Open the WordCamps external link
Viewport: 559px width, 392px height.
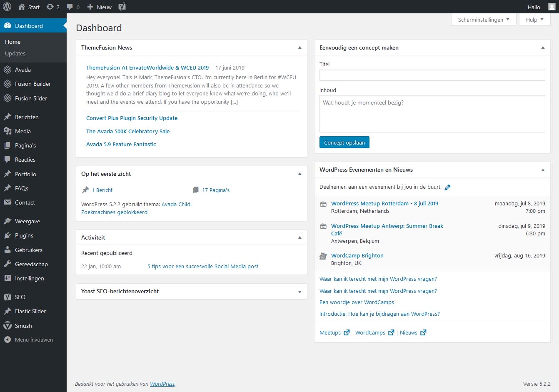click(x=374, y=332)
